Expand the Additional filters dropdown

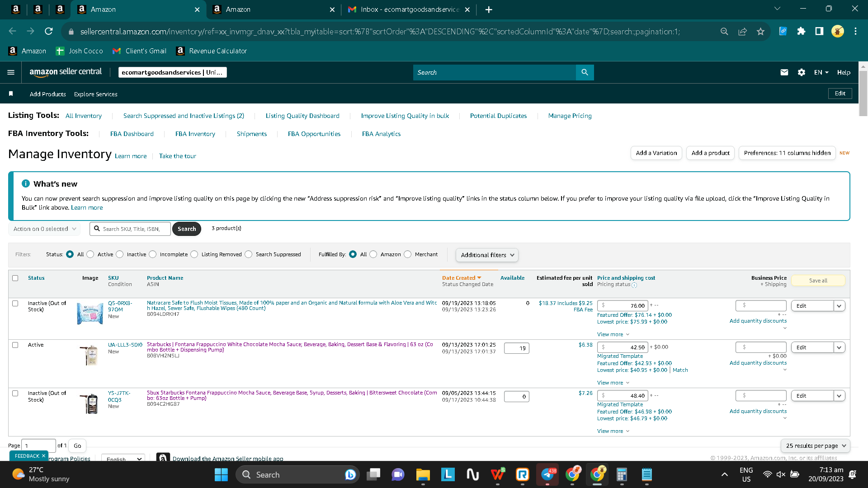[x=487, y=255]
